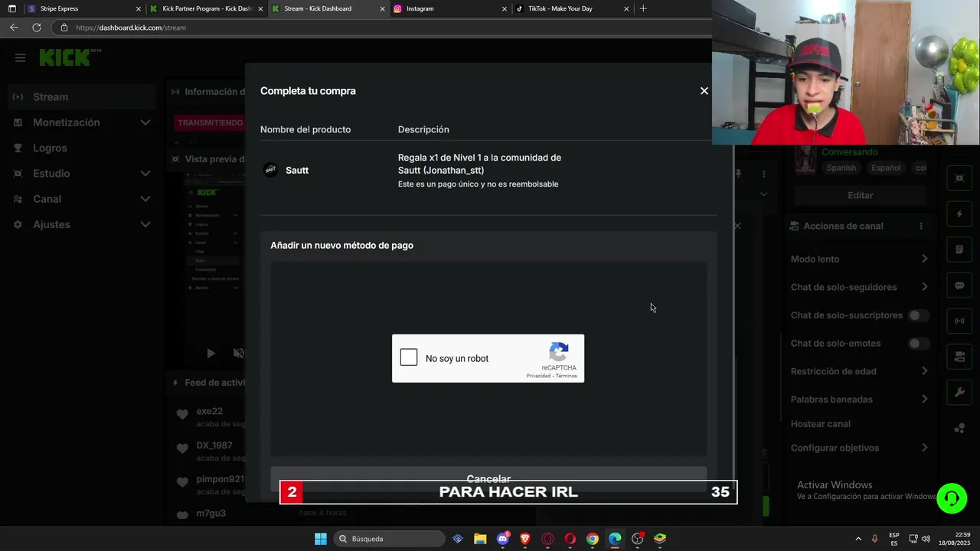The image size is (980, 551).
Task: Unmute the stream preview audio
Action: pos(239,353)
